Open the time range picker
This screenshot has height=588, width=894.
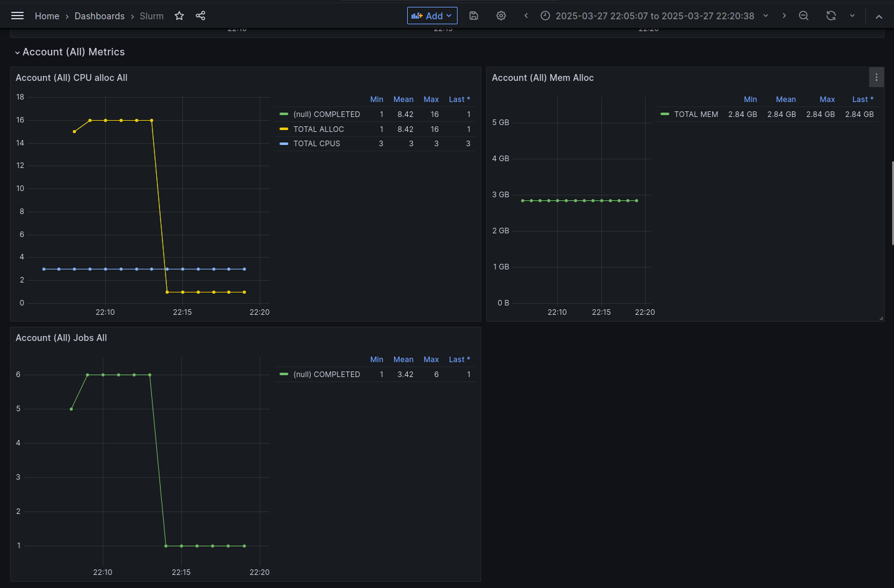(x=654, y=16)
